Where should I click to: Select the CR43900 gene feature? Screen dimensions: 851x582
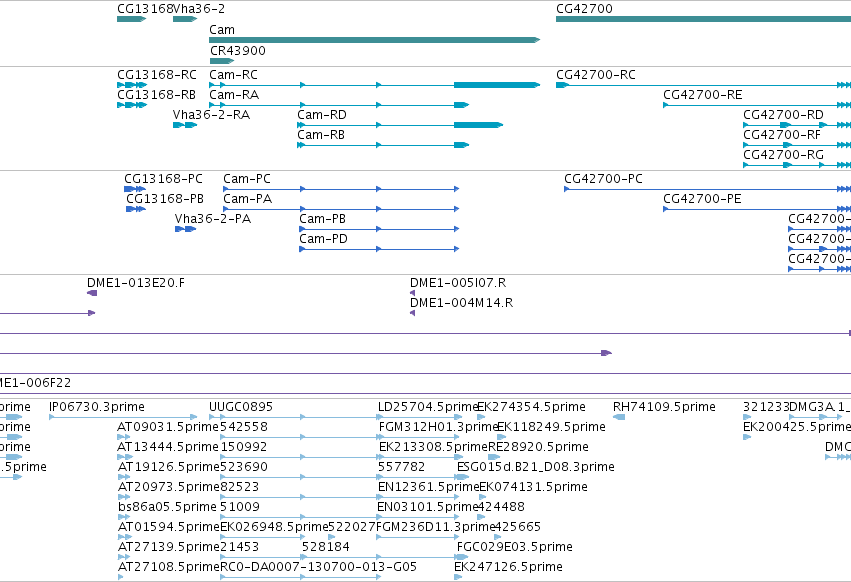(x=221, y=61)
